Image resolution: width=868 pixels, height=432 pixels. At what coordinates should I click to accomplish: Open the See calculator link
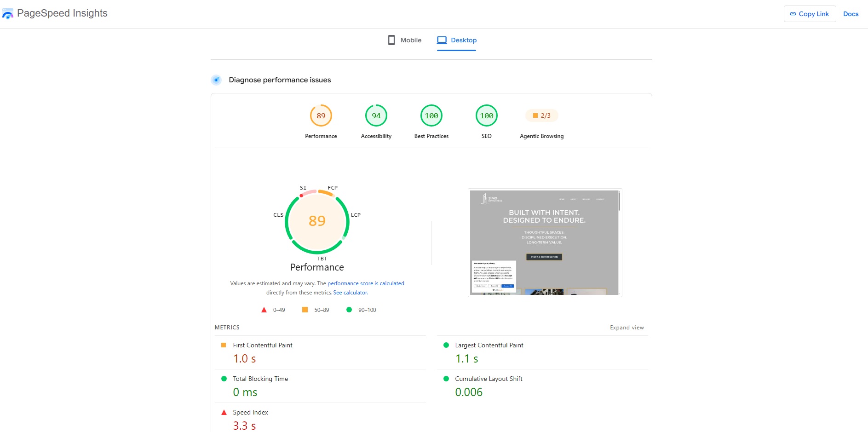[351, 293]
